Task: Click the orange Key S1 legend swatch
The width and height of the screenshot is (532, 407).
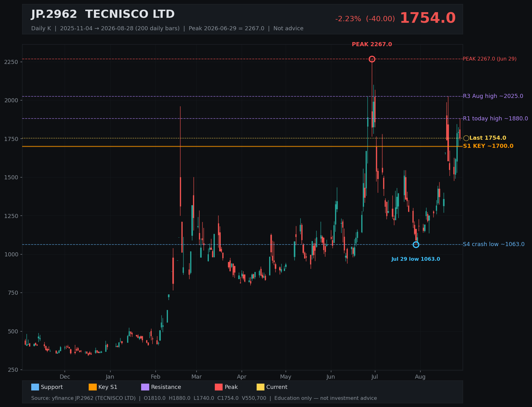Action: [x=93, y=387]
